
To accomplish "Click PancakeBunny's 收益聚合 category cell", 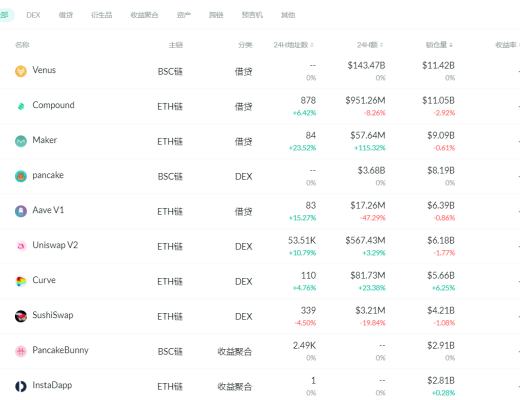I will (x=235, y=351).
